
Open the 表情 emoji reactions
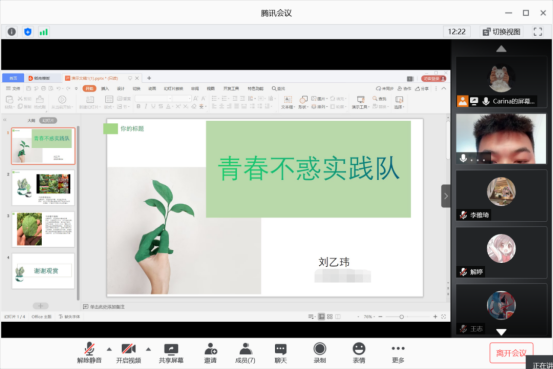359,353
